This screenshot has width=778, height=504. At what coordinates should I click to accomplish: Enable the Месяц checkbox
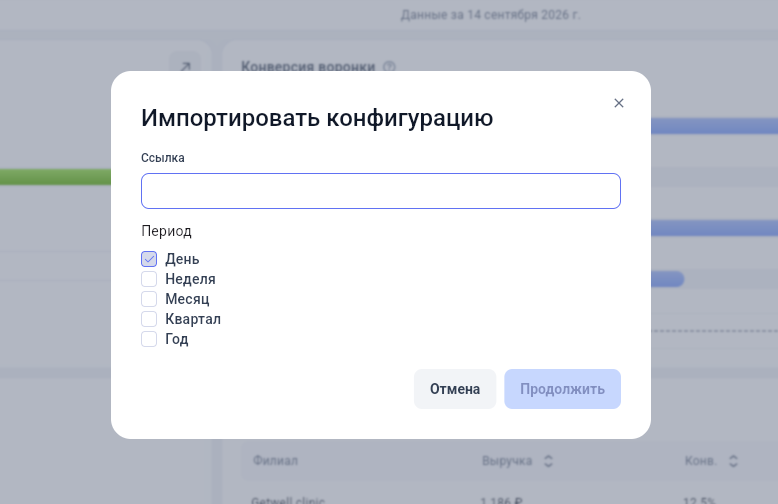click(149, 299)
